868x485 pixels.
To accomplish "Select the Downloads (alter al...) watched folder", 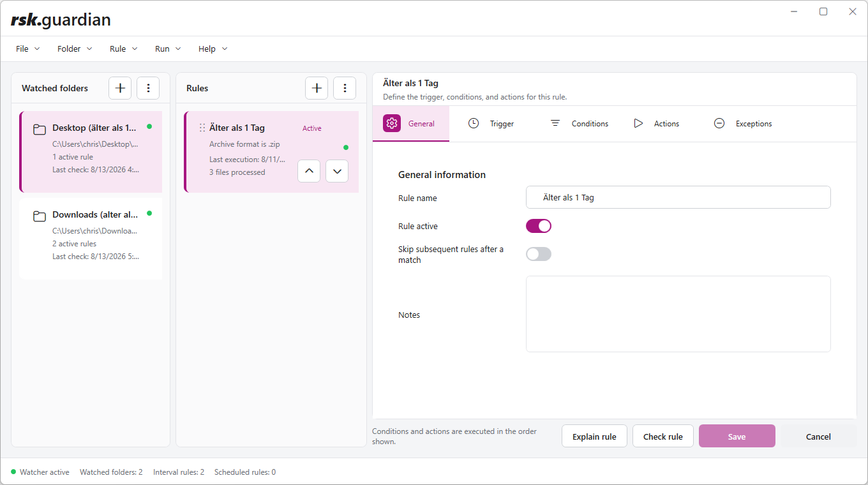I will [x=91, y=239].
